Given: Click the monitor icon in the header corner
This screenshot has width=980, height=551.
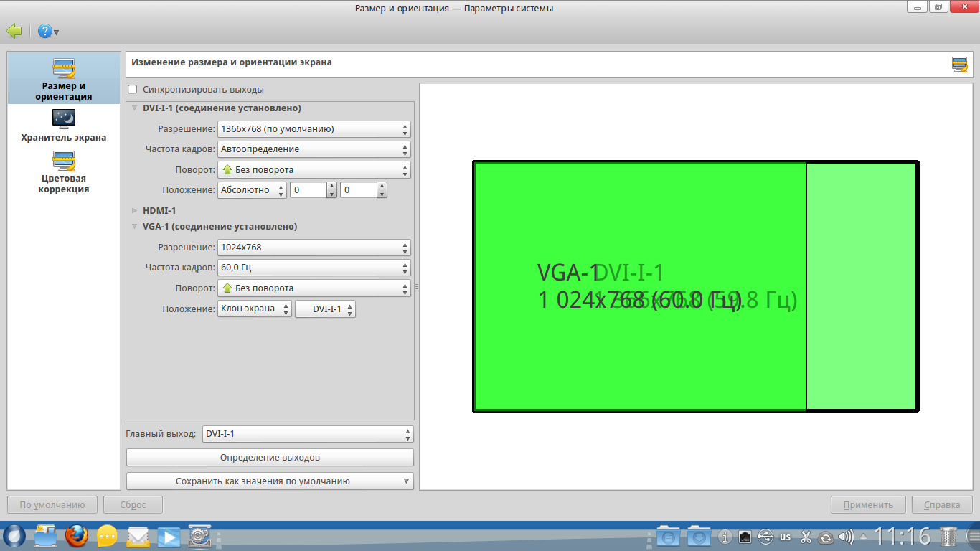Looking at the screenshot, I should [x=959, y=65].
